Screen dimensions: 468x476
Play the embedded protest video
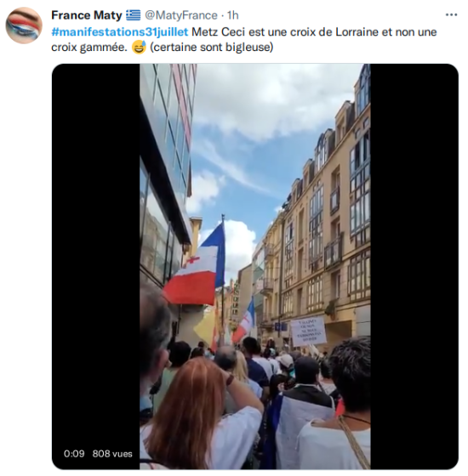click(x=255, y=267)
